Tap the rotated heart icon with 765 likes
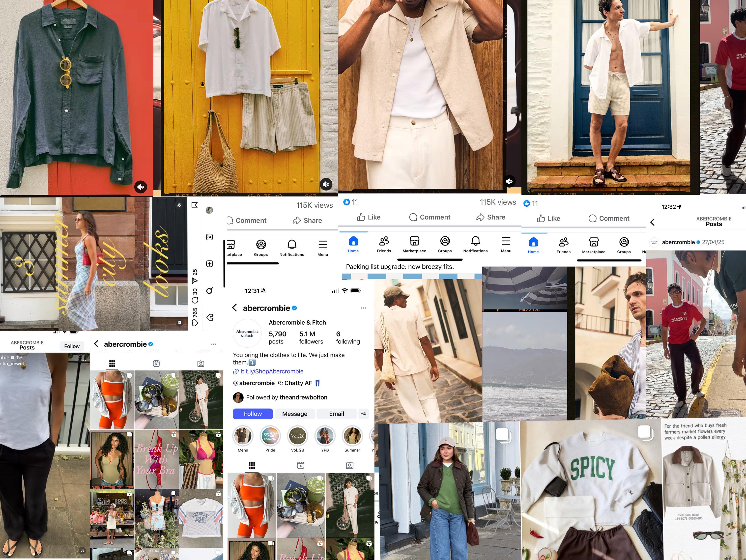The image size is (746, 560). [x=195, y=323]
